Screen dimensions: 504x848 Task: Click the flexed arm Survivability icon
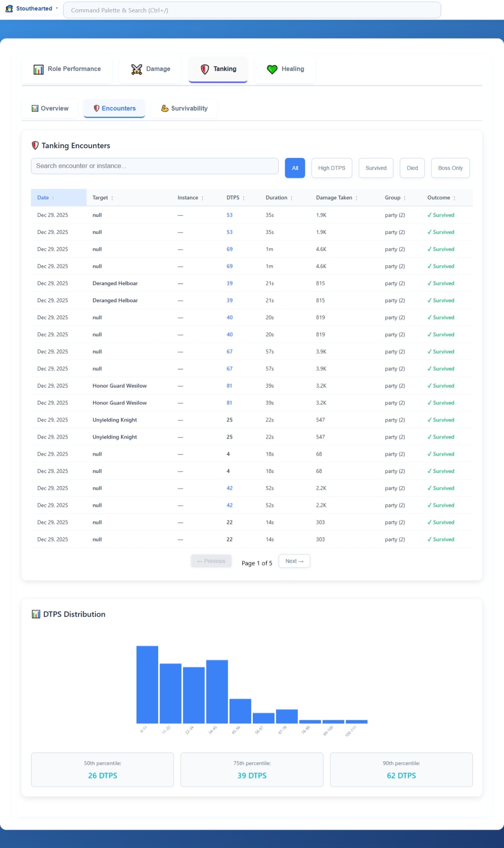coord(165,109)
